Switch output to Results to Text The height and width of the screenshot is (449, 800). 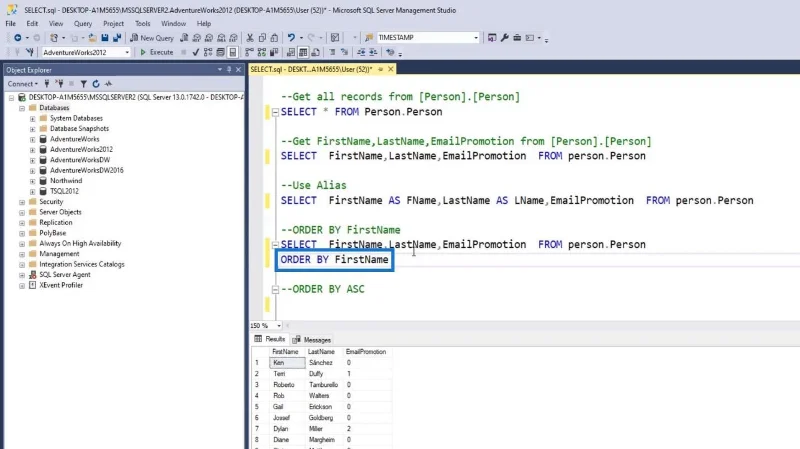291,52
